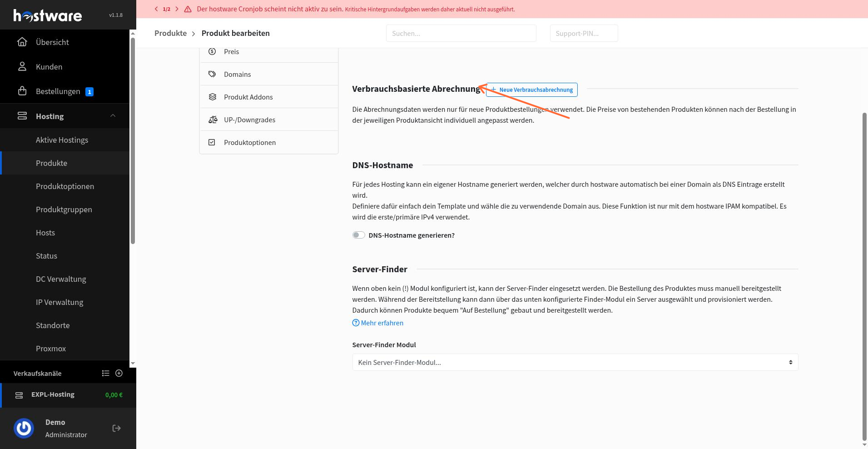Go to next alert message
The image size is (868, 449).
click(x=177, y=9)
